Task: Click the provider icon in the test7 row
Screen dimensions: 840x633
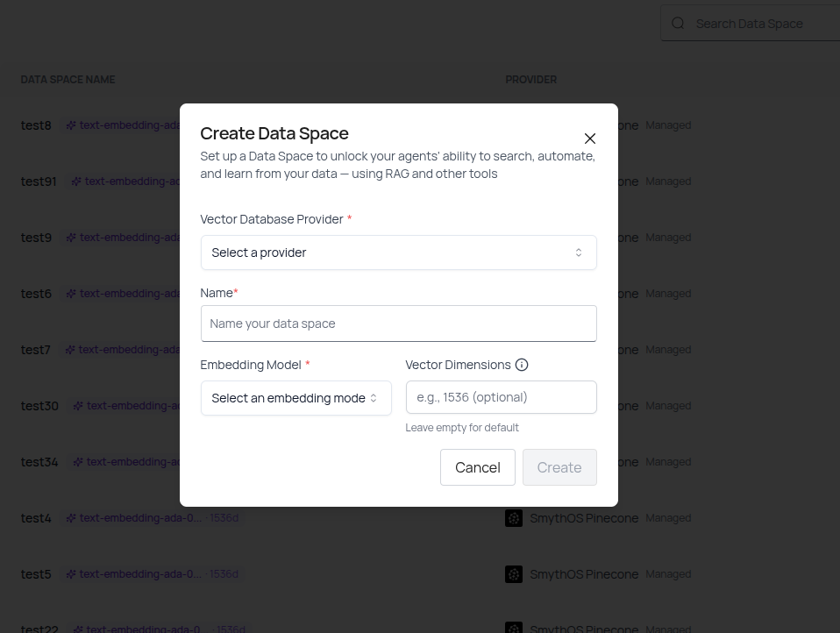Action: [514, 350]
